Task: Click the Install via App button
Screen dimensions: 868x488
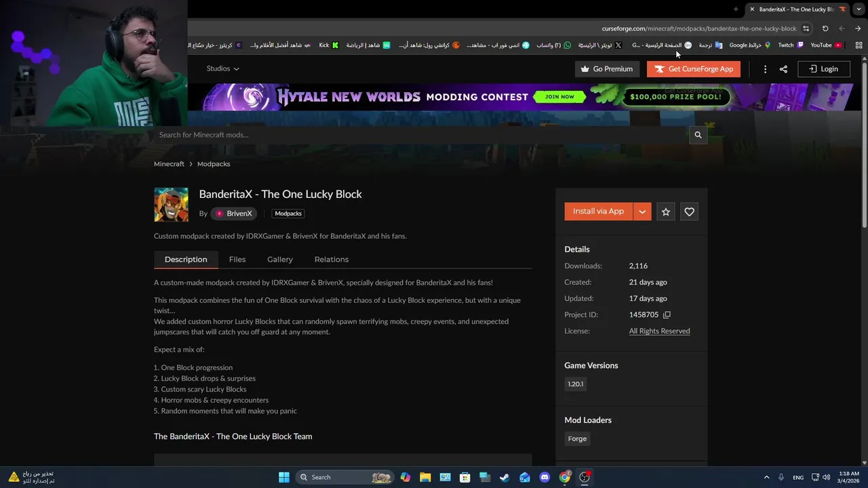Action: [598, 211]
